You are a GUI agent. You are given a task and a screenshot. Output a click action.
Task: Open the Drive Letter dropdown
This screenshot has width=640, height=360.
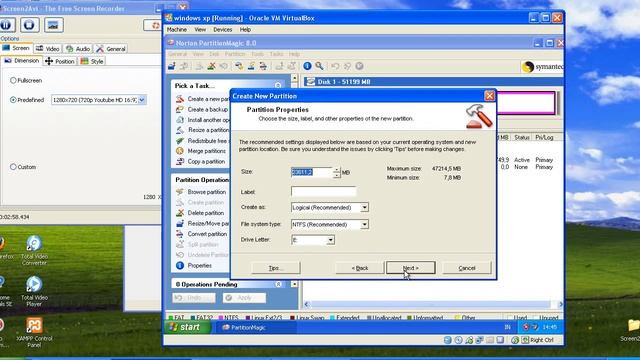pyautogui.click(x=331, y=240)
